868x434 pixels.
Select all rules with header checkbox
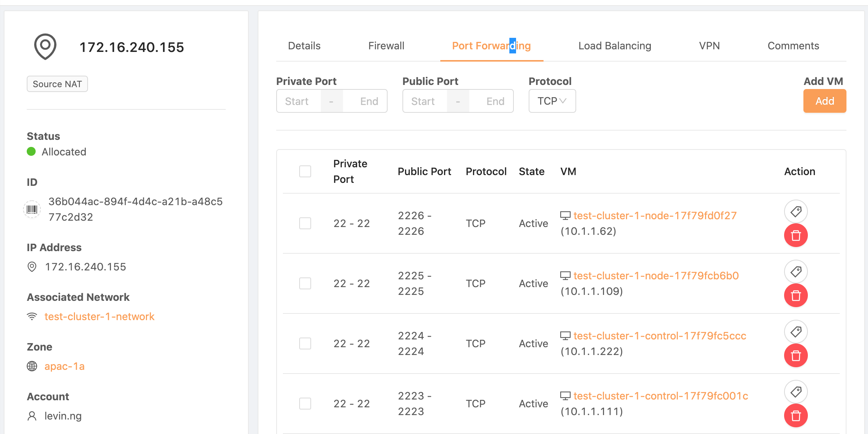point(305,171)
